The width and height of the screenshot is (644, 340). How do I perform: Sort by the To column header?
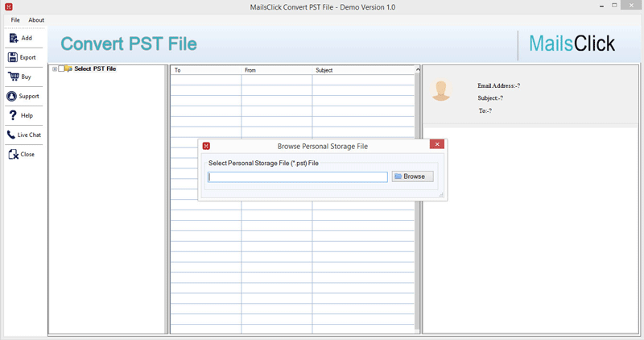tap(206, 70)
